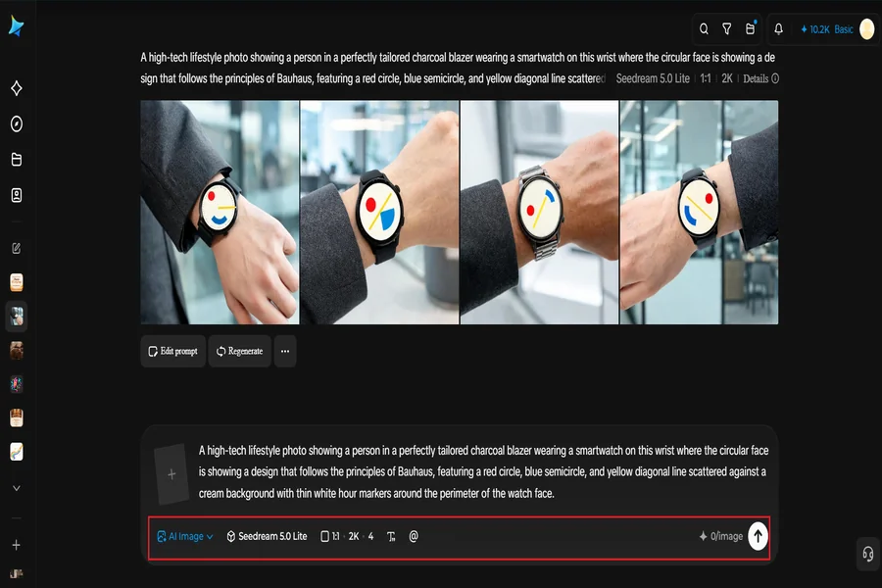Screen dimensions: 882x588
Task: Open the folder assets sidebar icon
Action: point(17,160)
